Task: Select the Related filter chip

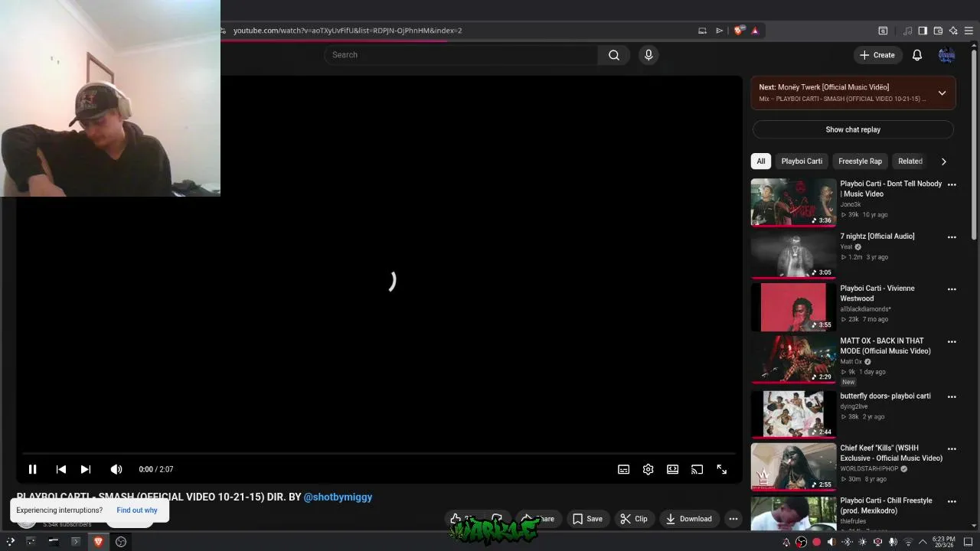Action: click(x=910, y=161)
